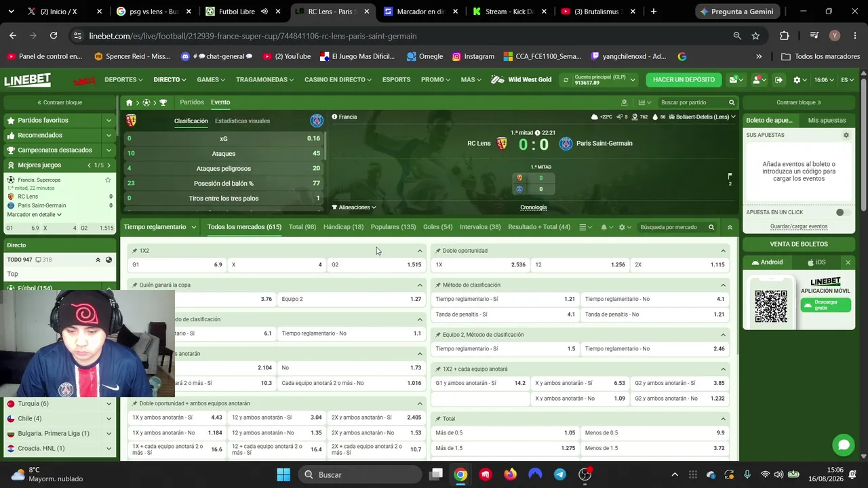868x488 pixels.
Task: Switch to Partidos tab
Action: pyautogui.click(x=192, y=102)
